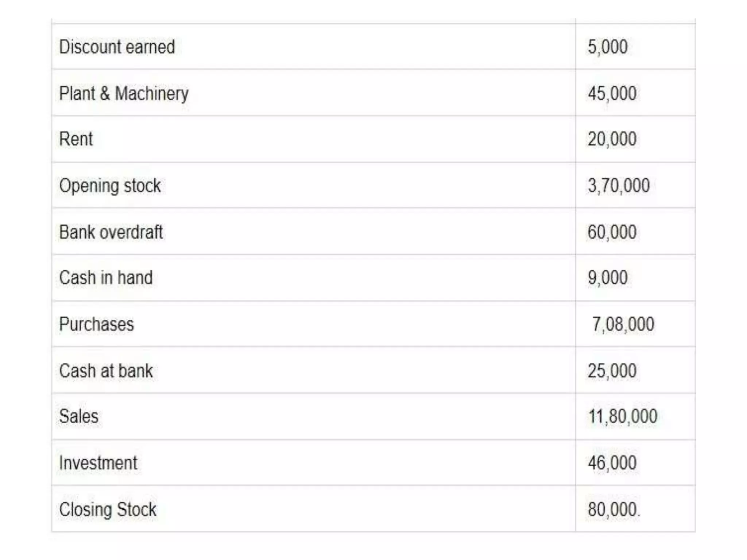Select the 5,000 amount cell

coord(607,47)
